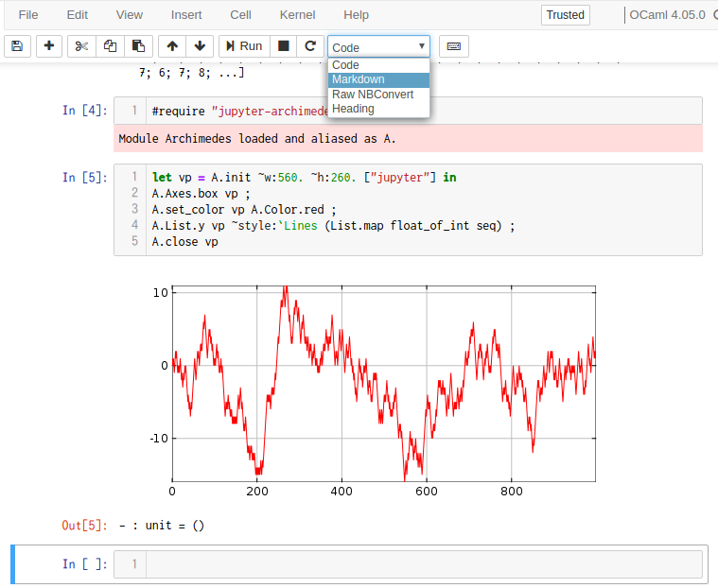The height and width of the screenshot is (588, 718).
Task: Click the Out[5]: prompt label
Action: click(85, 526)
